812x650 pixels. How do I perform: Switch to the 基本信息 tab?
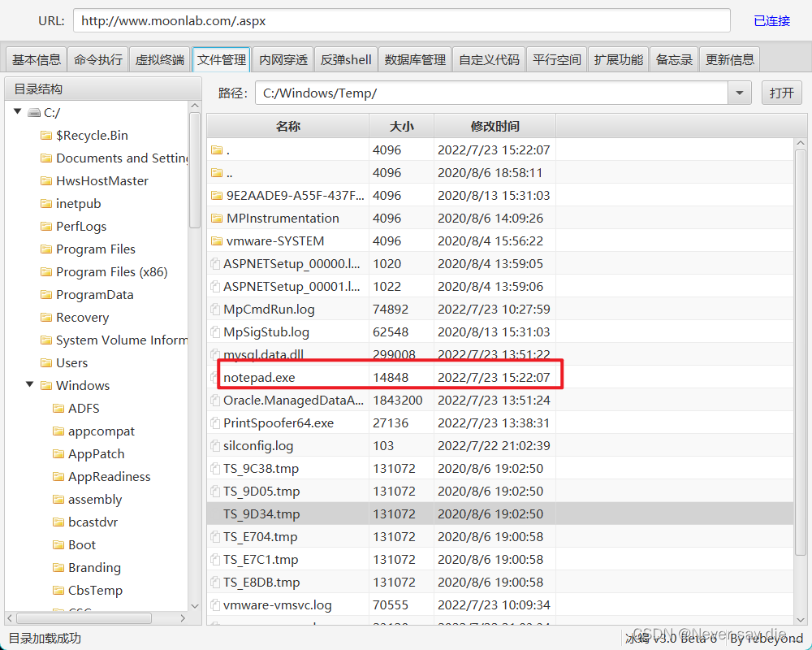[37, 59]
